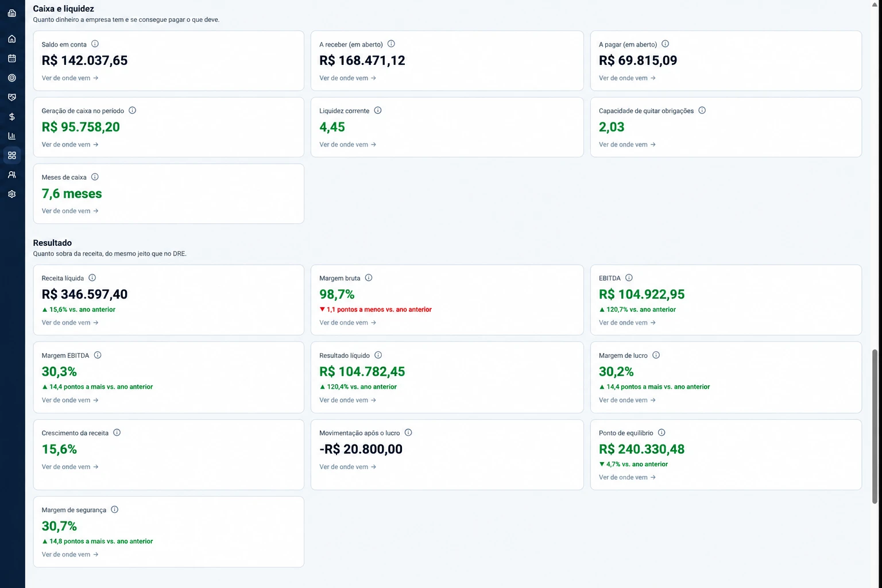Open the settings gear icon in sidebar

click(x=12, y=194)
